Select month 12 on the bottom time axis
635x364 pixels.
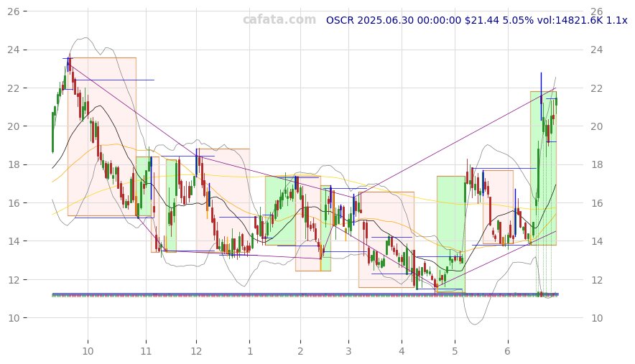(x=196, y=351)
